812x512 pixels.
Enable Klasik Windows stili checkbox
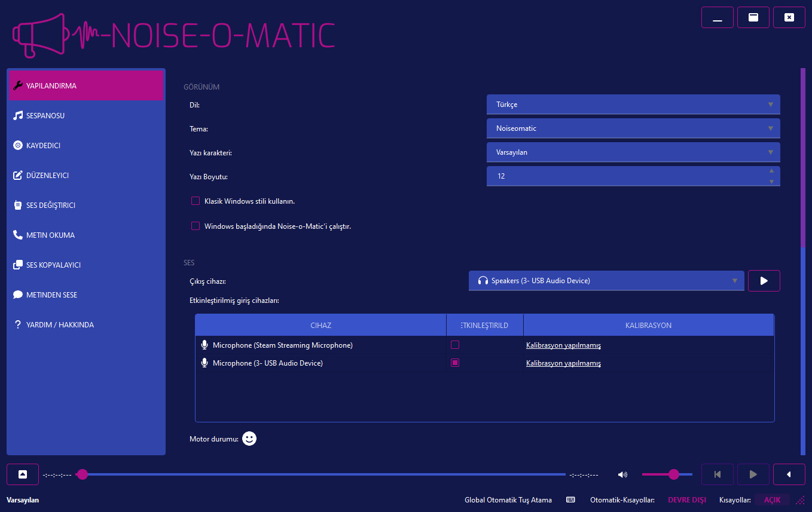[196, 201]
